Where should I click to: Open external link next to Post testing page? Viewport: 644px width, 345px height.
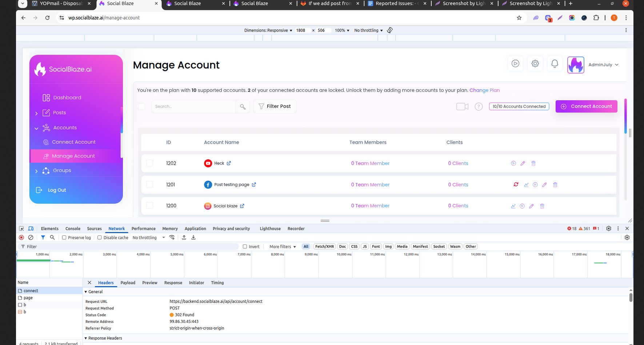pos(254,184)
